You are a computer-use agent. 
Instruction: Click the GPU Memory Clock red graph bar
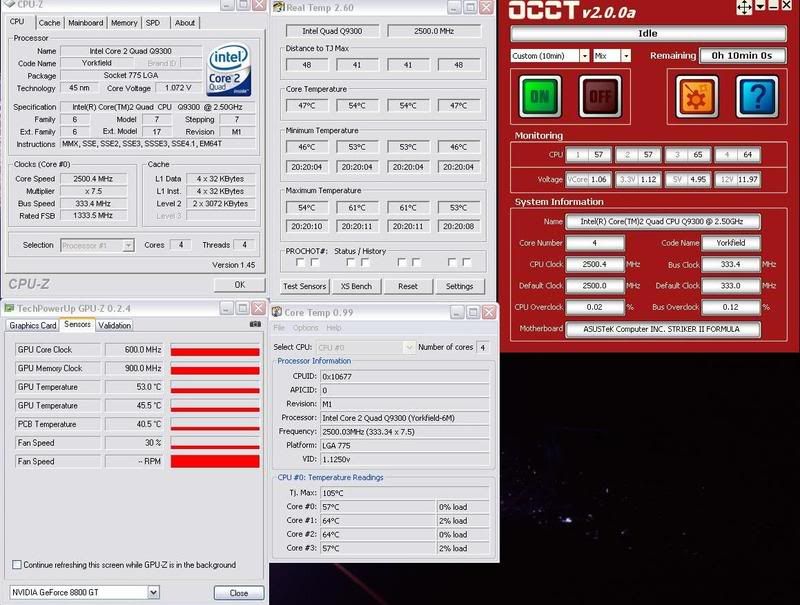coord(215,370)
